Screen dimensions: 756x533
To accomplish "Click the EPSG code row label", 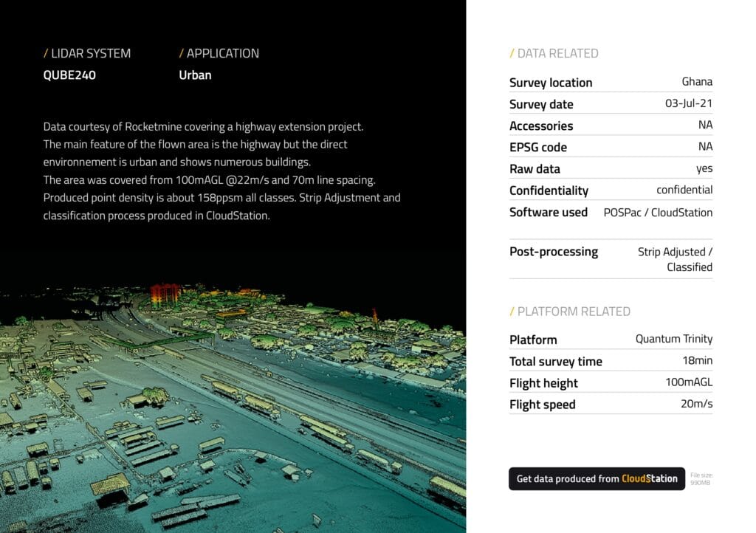I will tap(538, 147).
